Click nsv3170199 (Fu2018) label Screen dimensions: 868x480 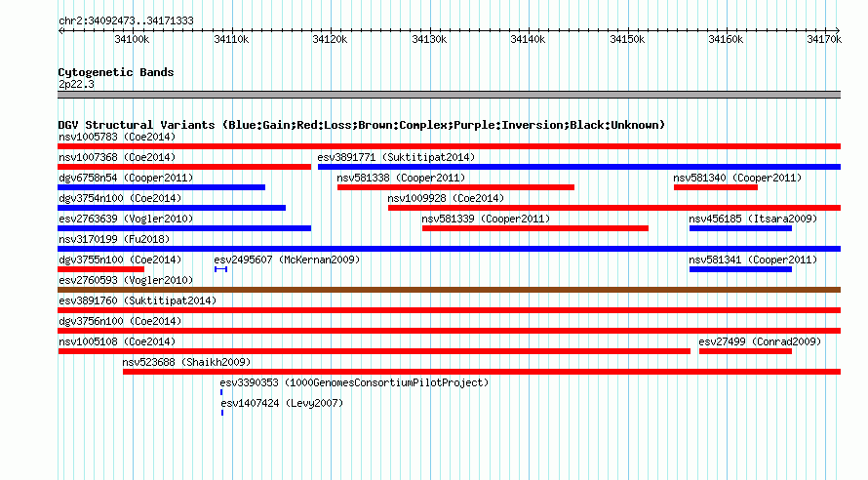pyautogui.click(x=114, y=239)
